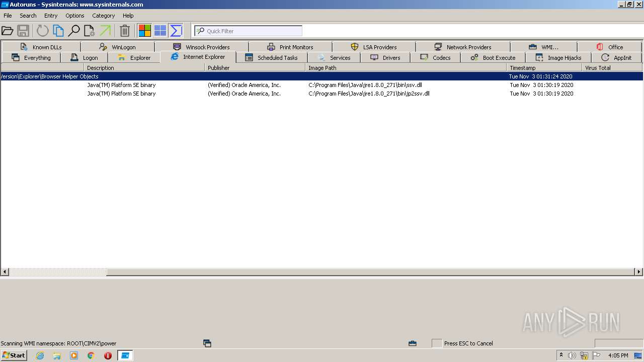Open the Windows Start menu
Image resolution: width=644 pixels, height=362 pixels.
14,355
